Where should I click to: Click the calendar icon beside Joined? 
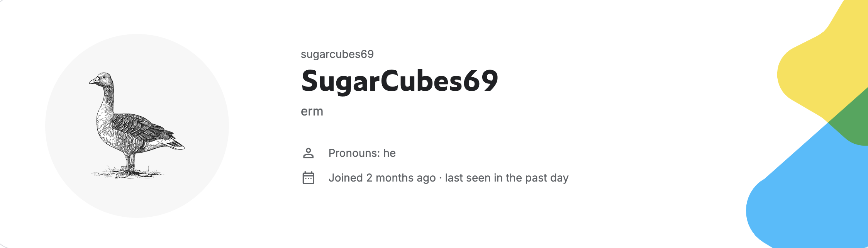tap(308, 178)
